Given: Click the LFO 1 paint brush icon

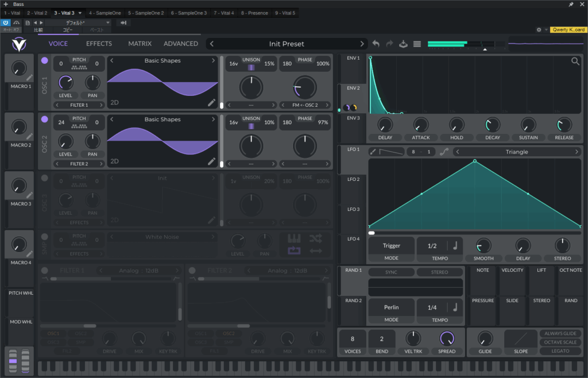Looking at the screenshot, I should 373,152.
